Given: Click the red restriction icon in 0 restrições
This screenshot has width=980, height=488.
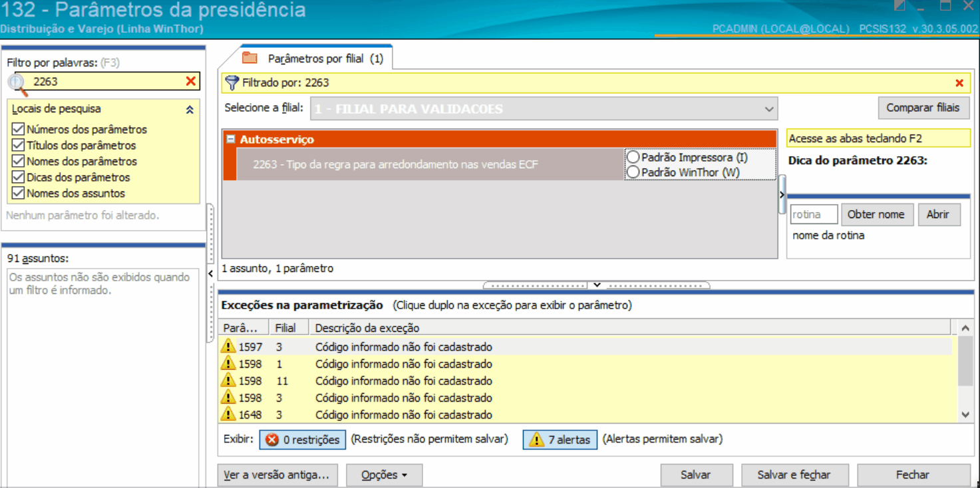Looking at the screenshot, I should pos(271,439).
